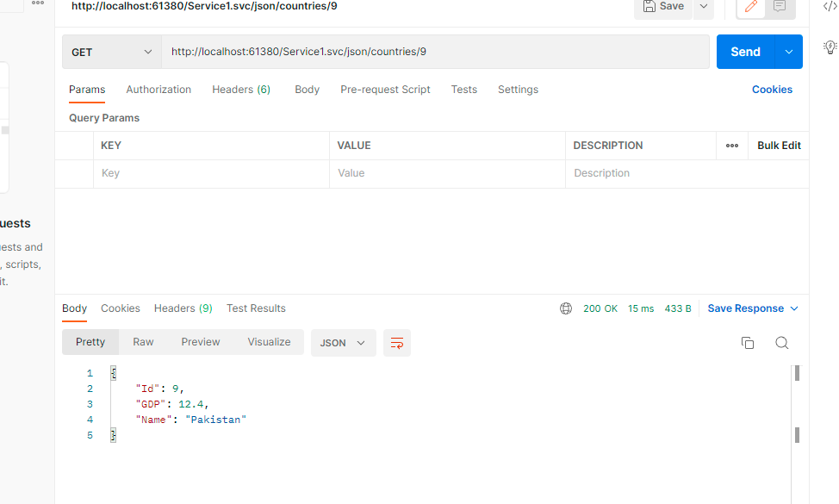
Task: Open the response Cookies tab
Action: [121, 308]
